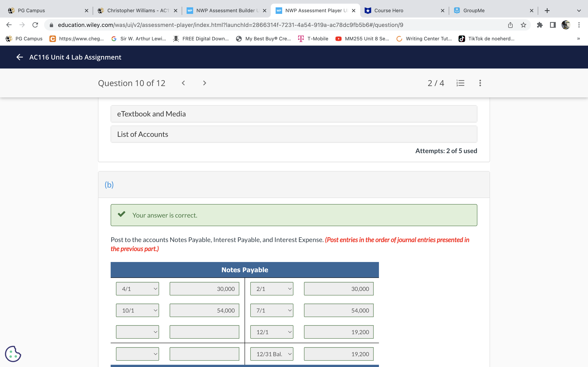Reload the current page
Image resolution: width=588 pixels, height=367 pixels.
35,25
